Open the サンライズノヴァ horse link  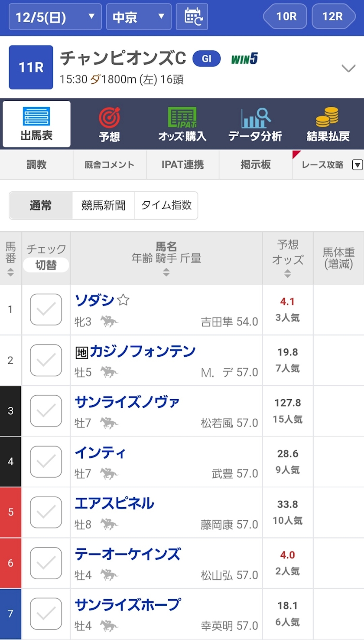coord(127,402)
